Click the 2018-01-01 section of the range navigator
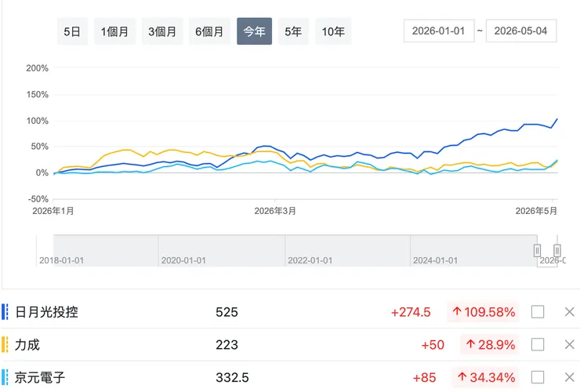The image size is (580, 392). click(x=98, y=251)
